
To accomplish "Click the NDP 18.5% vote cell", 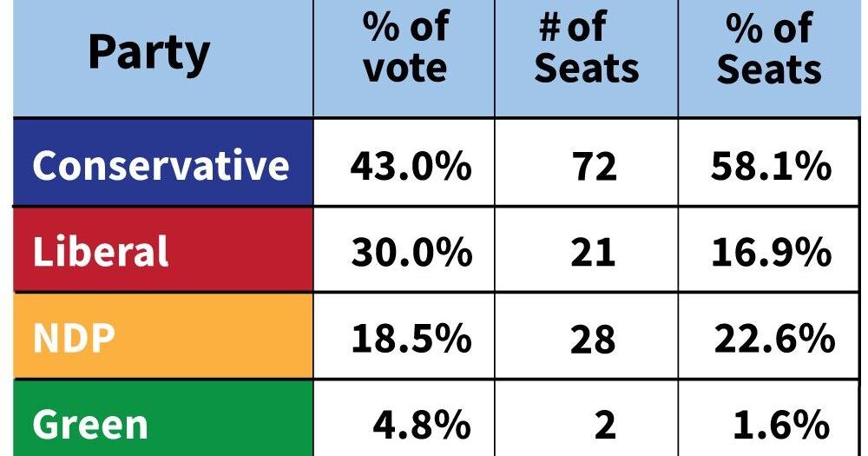I will (404, 336).
